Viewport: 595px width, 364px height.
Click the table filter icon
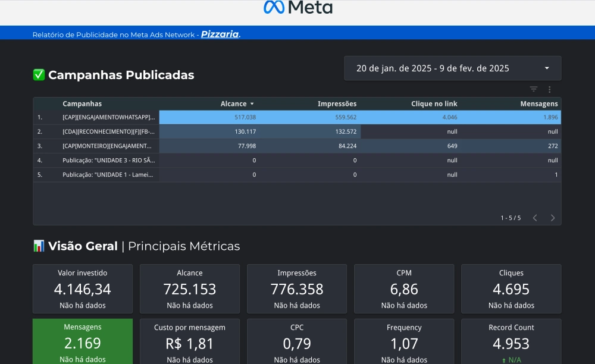[534, 89]
